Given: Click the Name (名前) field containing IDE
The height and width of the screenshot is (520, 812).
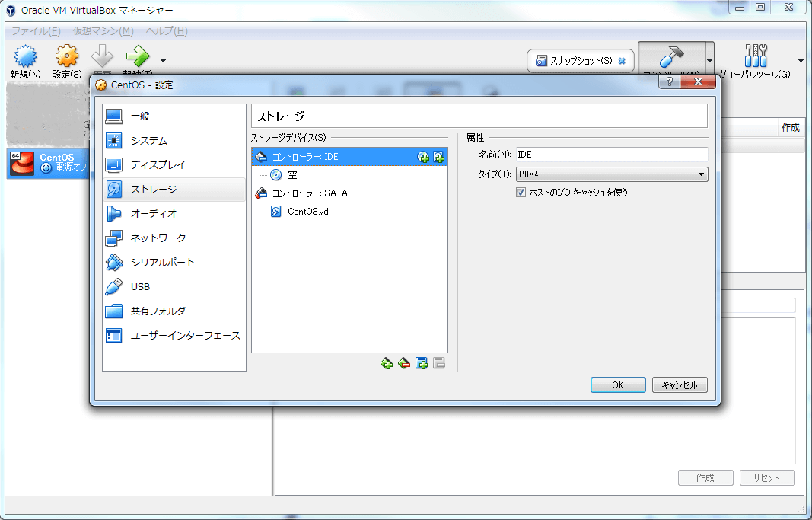Looking at the screenshot, I should coord(612,155).
